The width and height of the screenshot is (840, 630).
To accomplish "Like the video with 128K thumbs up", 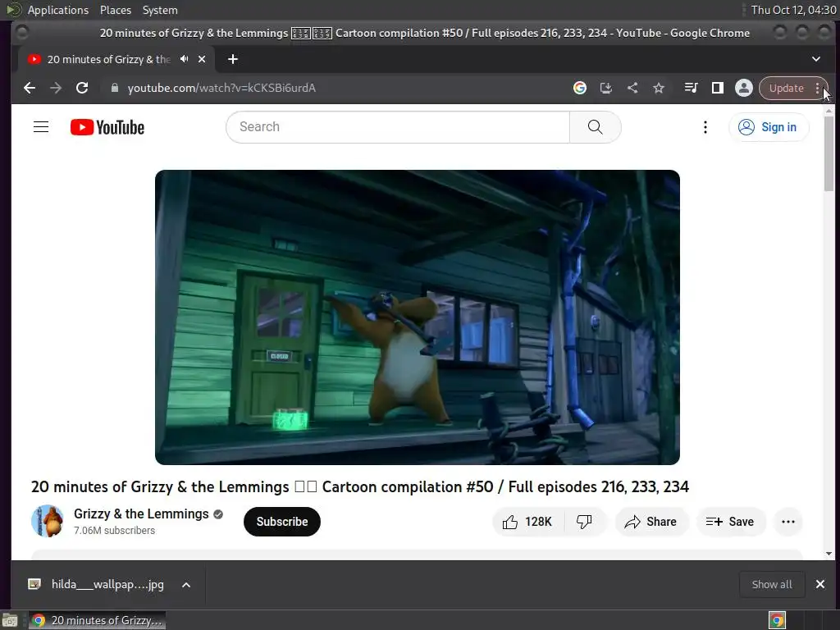I will [x=527, y=522].
